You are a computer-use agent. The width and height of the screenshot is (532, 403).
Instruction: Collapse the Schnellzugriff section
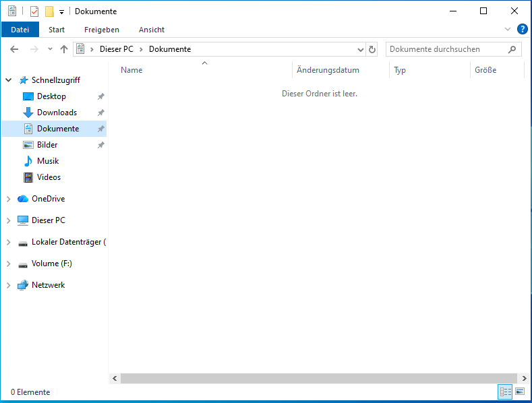[8, 80]
